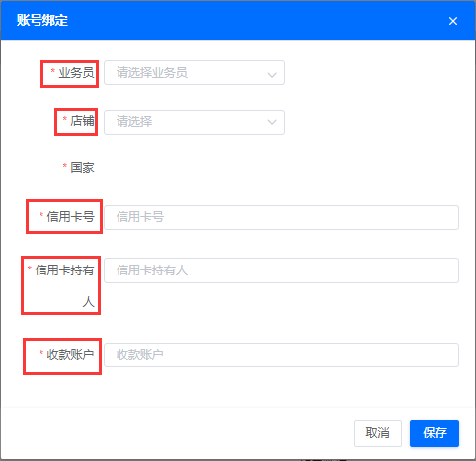Click the 账号绑定 dialog title
The width and height of the screenshot is (476, 461).
(42, 20)
